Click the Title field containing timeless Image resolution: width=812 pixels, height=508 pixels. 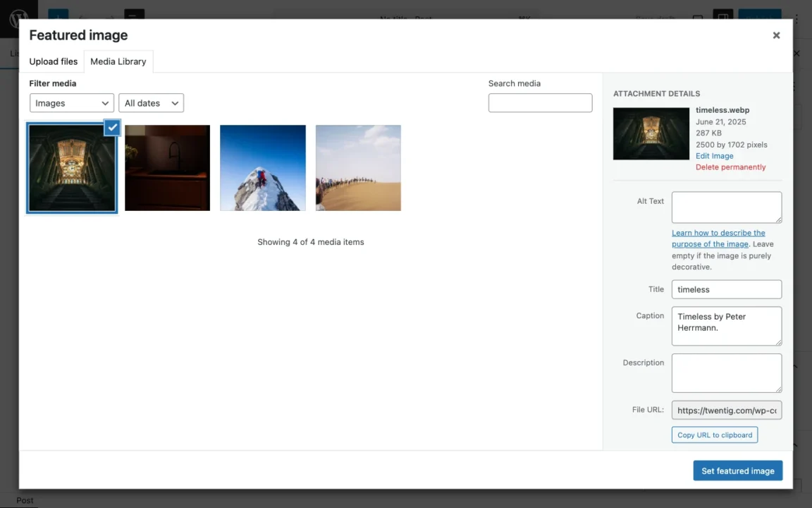click(727, 289)
